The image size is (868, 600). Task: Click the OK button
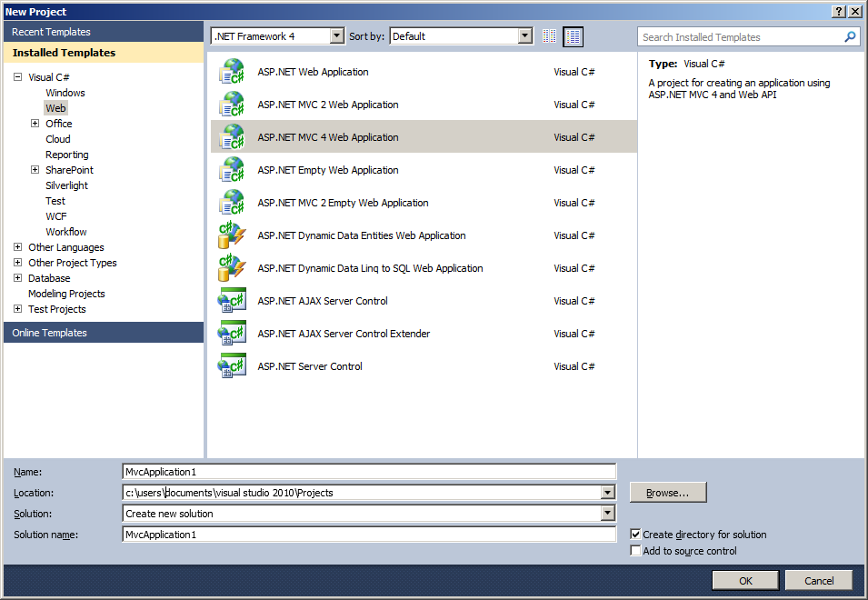tap(745, 581)
